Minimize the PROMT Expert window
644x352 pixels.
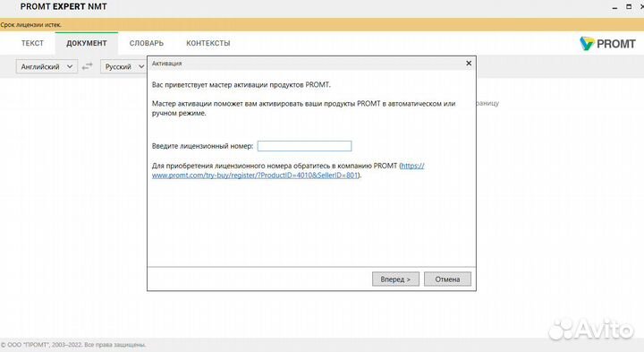tap(614, 8)
